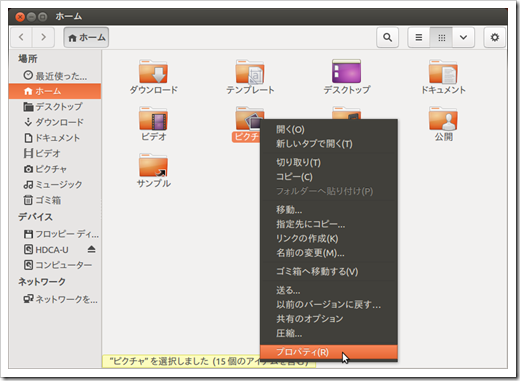Close the window with the red button
Screen dimensions: 520x381
pyautogui.click(x=20, y=16)
